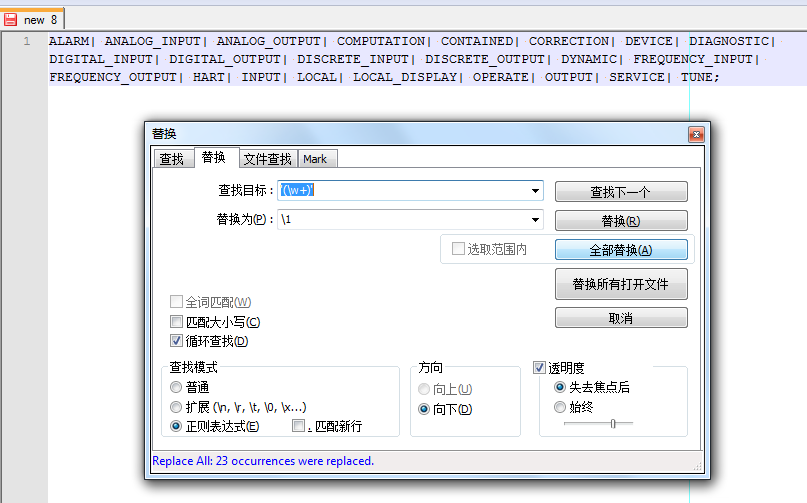Switch to the 查找 tab
807x503 pixels.
172,159
